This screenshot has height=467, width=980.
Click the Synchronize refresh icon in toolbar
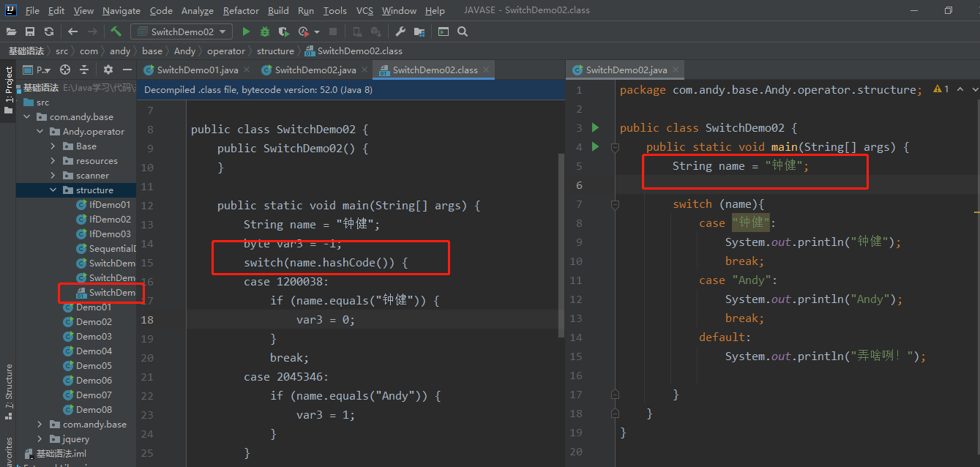49,31
